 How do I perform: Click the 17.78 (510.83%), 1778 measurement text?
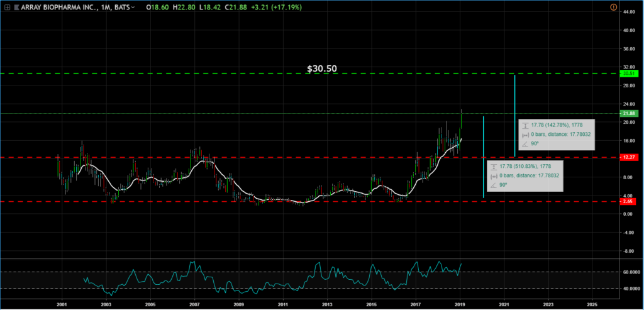coord(525,166)
